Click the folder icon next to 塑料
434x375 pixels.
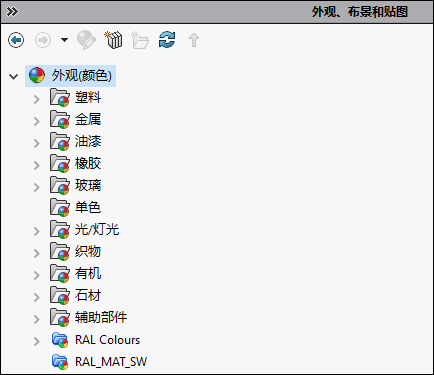pyautogui.click(x=60, y=97)
